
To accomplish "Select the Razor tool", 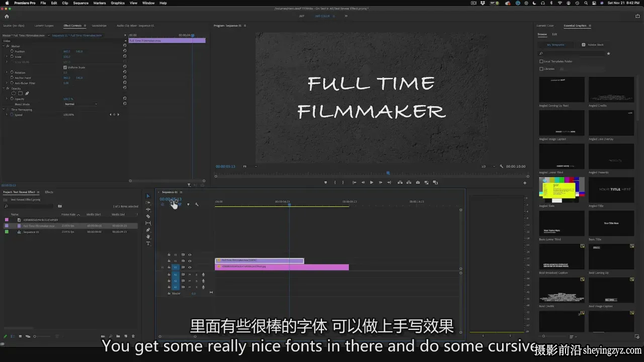I will [x=148, y=216].
